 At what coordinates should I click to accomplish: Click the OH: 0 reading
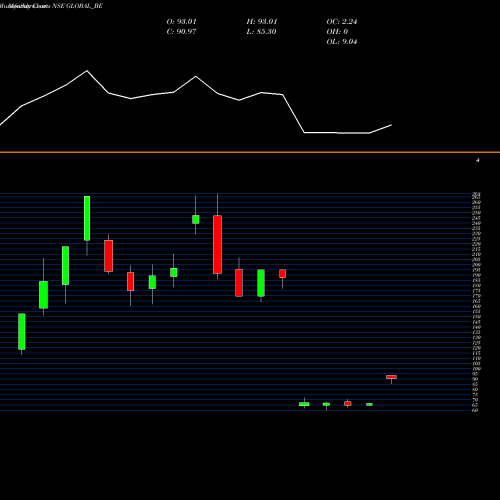337,32
